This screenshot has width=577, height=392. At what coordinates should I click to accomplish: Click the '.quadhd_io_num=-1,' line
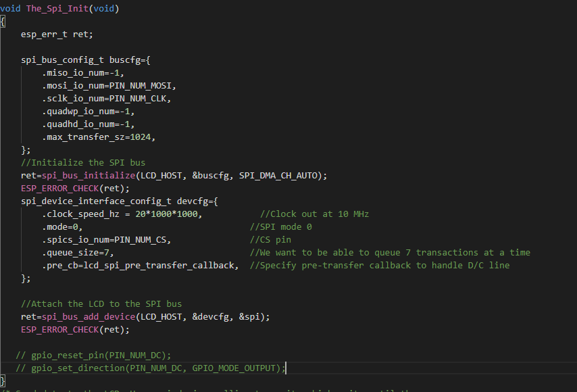tap(89, 124)
